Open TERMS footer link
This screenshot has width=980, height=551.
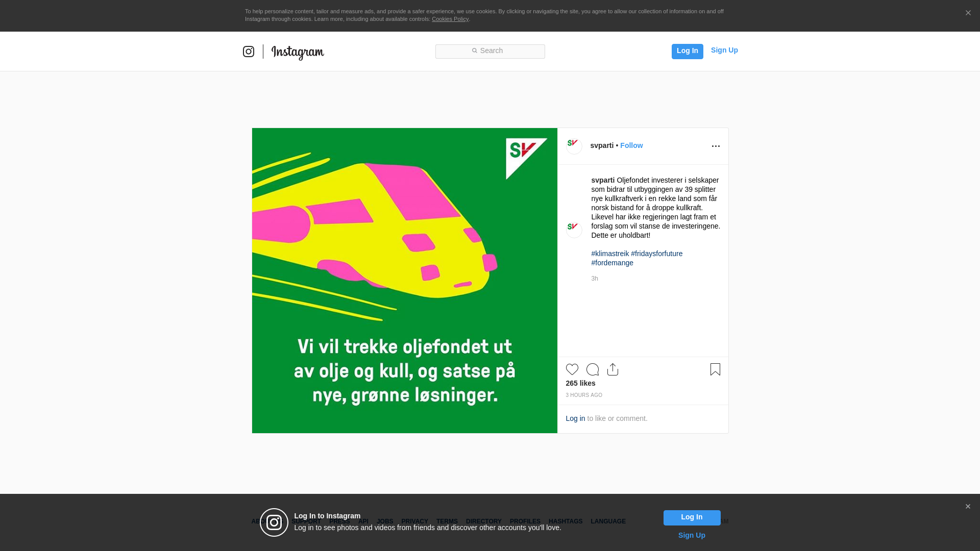(x=447, y=521)
